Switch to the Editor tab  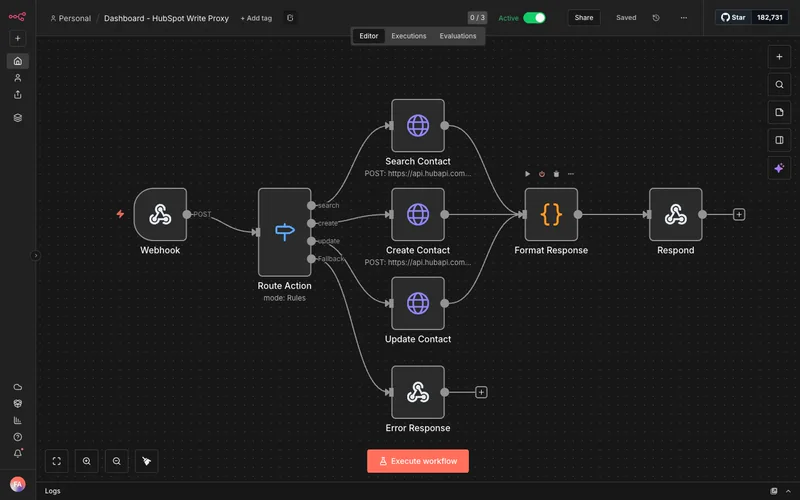[x=368, y=36]
